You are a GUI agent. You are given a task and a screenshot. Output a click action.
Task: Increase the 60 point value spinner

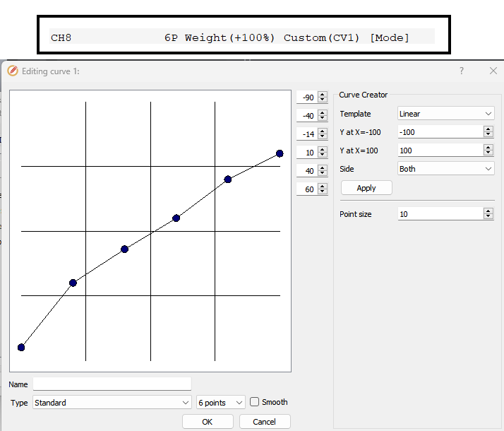coord(323,187)
